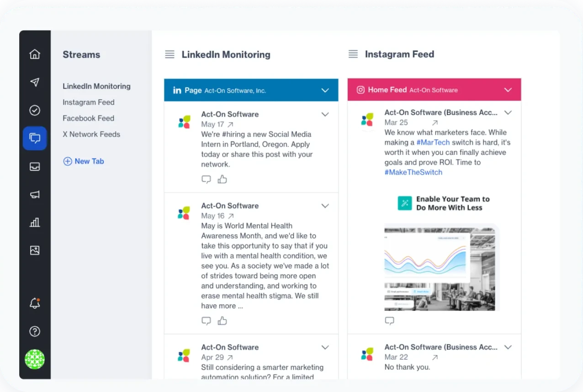Open Mar 25 post via external arrow
The image size is (583, 392).
click(x=435, y=122)
